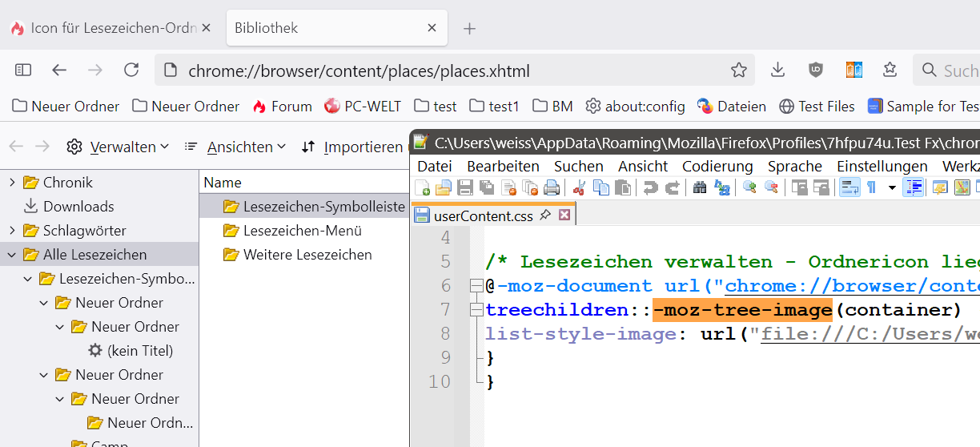Click the Notepad++ print icon

551,188
